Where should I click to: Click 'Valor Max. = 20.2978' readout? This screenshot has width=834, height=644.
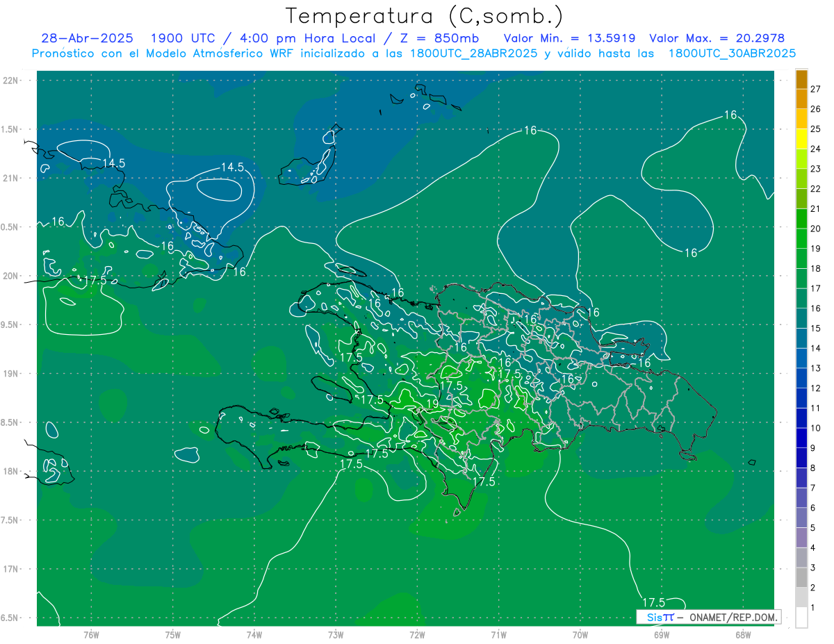point(717,38)
